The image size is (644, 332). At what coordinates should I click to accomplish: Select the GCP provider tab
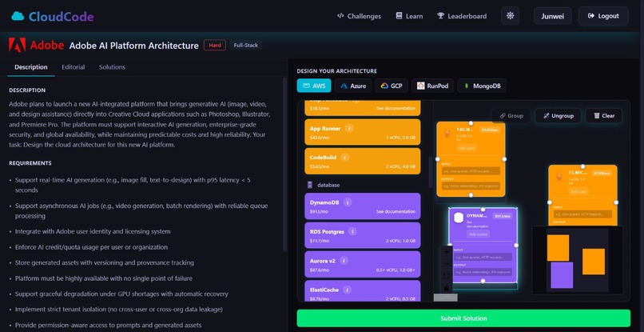392,86
